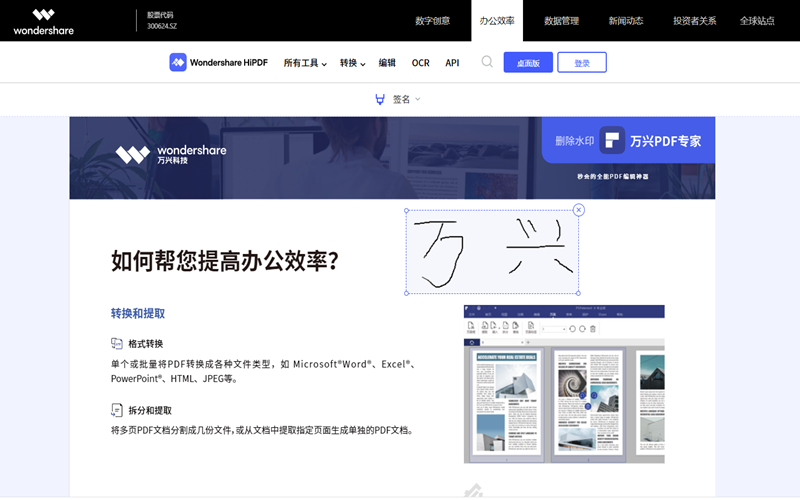
Task: Click the 万兴PDF专家 banner title
Action: pyautogui.click(x=665, y=141)
